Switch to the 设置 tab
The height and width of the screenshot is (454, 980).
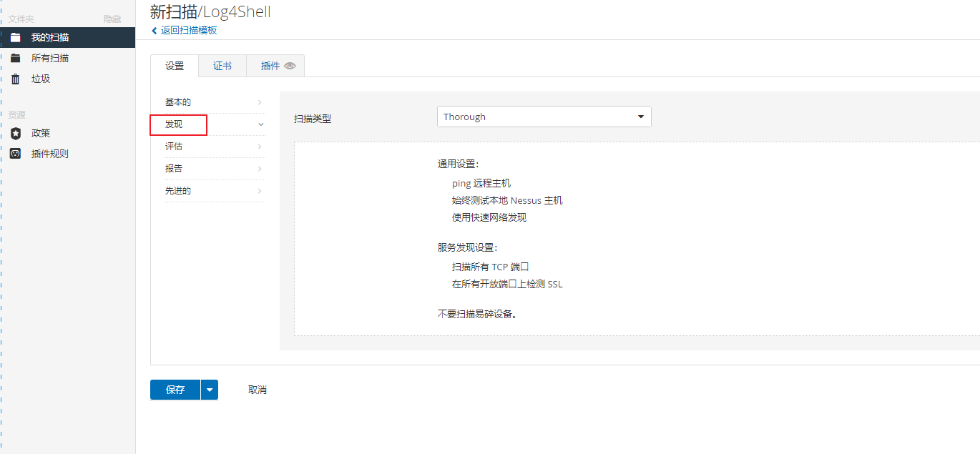(175, 66)
